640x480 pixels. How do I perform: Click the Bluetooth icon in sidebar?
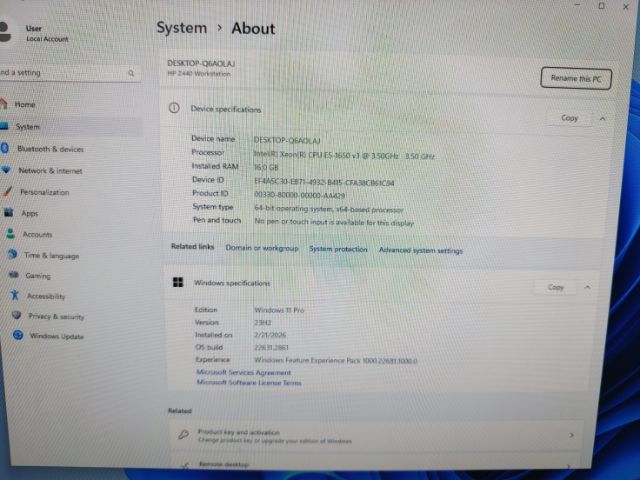pyautogui.click(x=5, y=148)
